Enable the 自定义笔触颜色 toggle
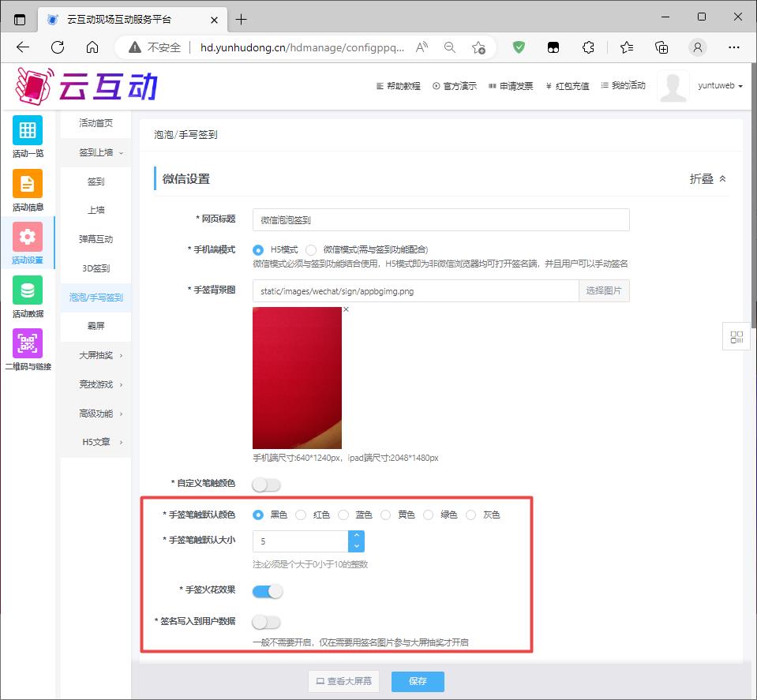 pyautogui.click(x=266, y=485)
